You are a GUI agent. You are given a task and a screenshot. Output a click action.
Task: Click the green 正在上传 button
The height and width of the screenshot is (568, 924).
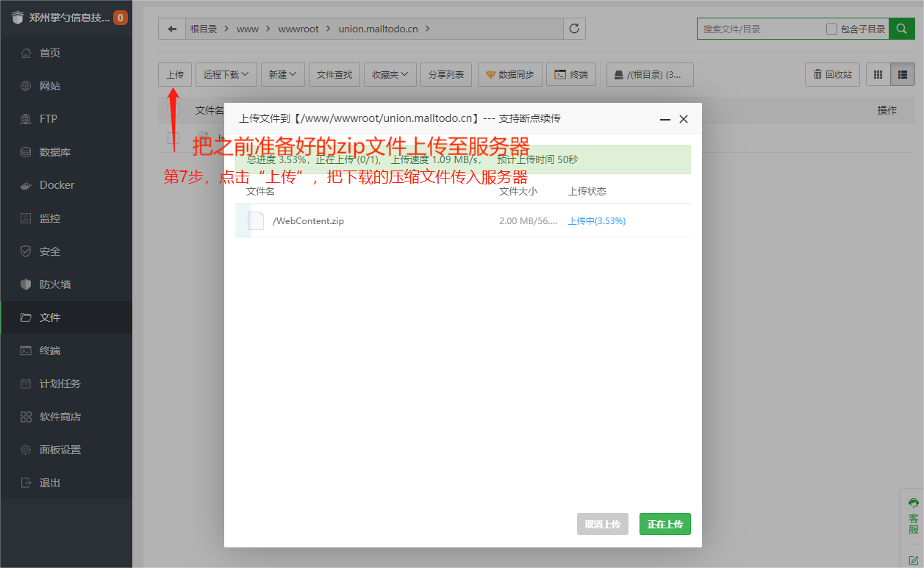point(665,524)
